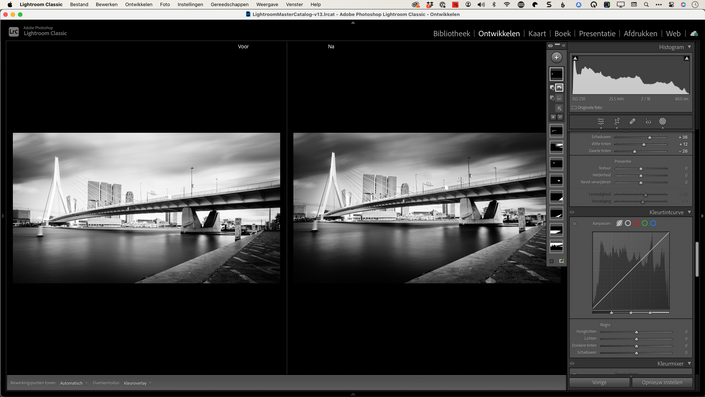The width and height of the screenshot is (705, 397).
Task: Select the Edit sliders tool icon
Action: (601, 121)
